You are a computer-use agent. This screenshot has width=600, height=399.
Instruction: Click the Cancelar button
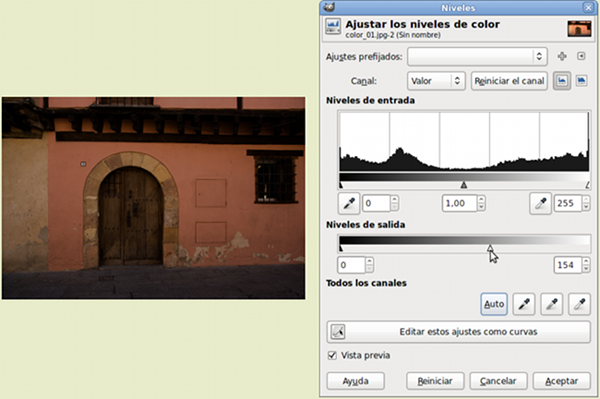click(498, 381)
